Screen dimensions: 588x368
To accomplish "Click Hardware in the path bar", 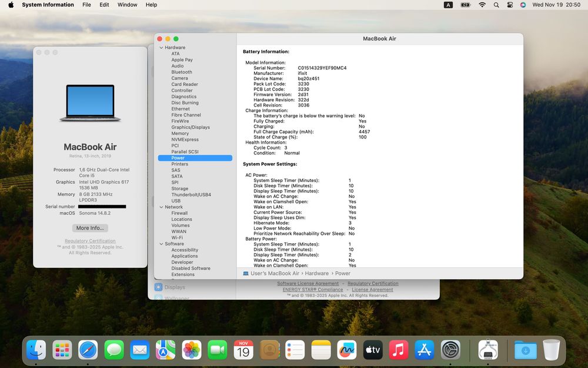I will pyautogui.click(x=316, y=273).
